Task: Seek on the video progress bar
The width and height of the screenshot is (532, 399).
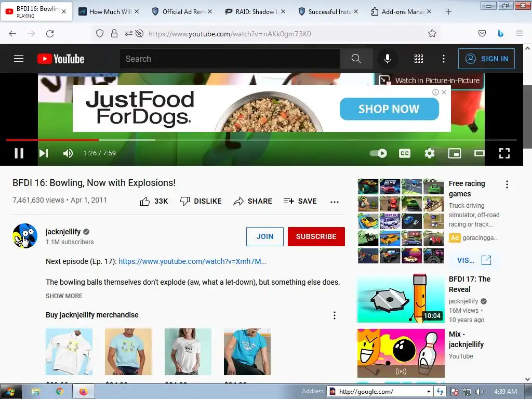Action: point(261,140)
